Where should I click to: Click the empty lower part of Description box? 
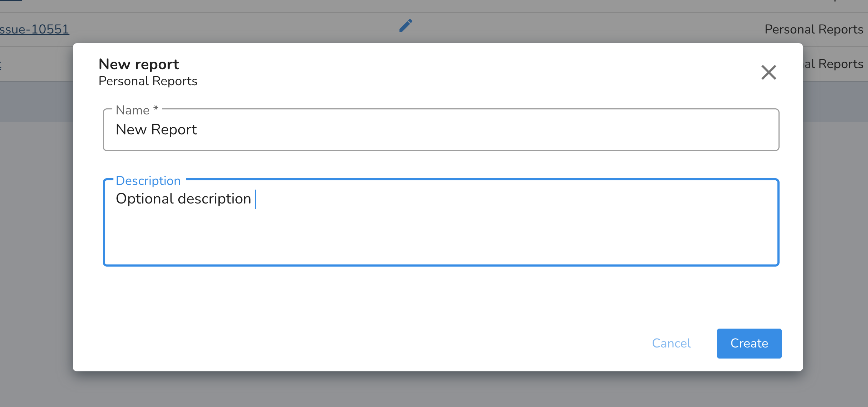point(441,242)
